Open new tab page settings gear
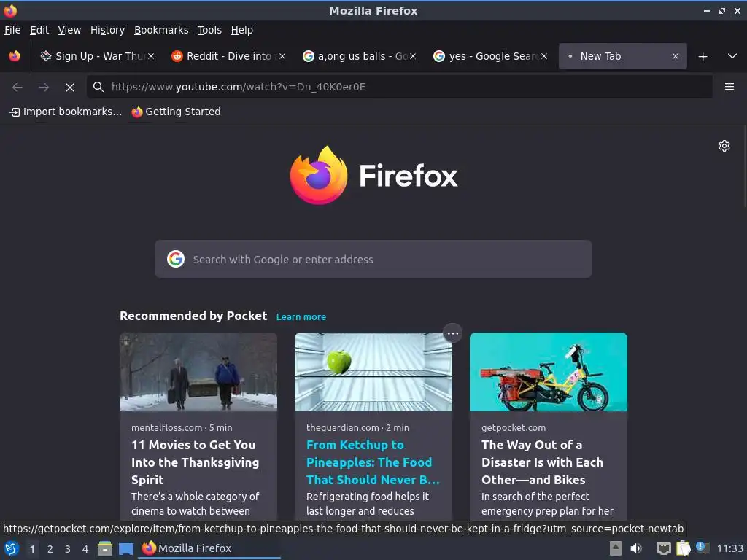747x560 pixels. (724, 146)
